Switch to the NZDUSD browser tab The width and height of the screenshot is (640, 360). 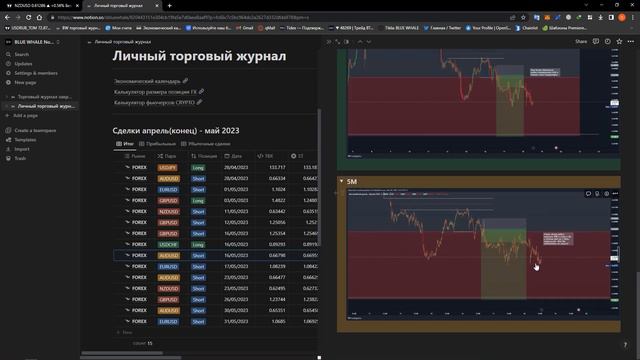(x=41, y=6)
